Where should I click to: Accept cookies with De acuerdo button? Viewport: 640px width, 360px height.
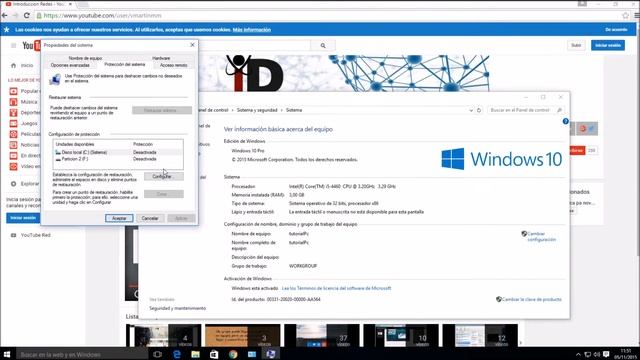point(616,30)
